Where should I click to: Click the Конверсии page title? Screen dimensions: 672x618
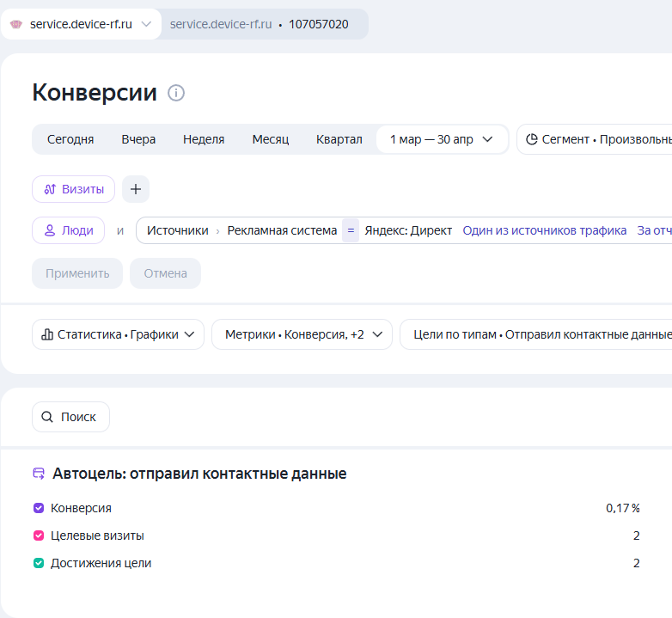pos(95,92)
